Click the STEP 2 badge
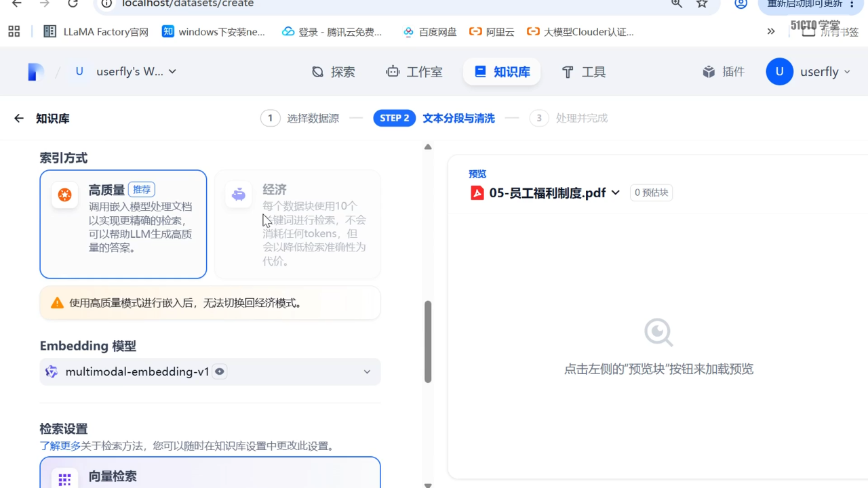 point(395,118)
